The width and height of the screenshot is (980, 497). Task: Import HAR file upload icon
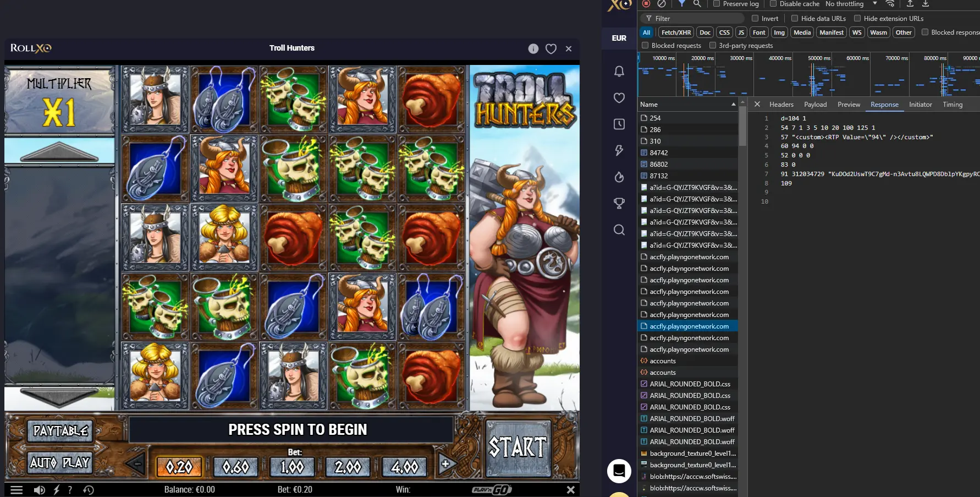(x=910, y=3)
